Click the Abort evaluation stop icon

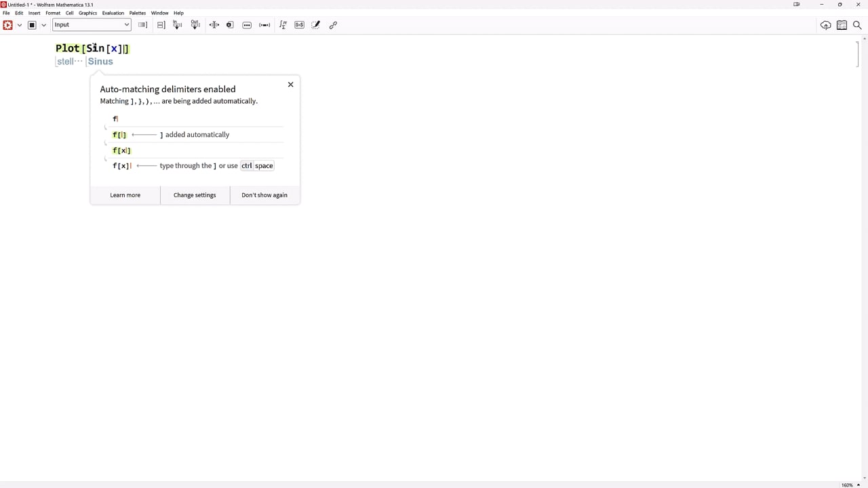click(x=32, y=25)
